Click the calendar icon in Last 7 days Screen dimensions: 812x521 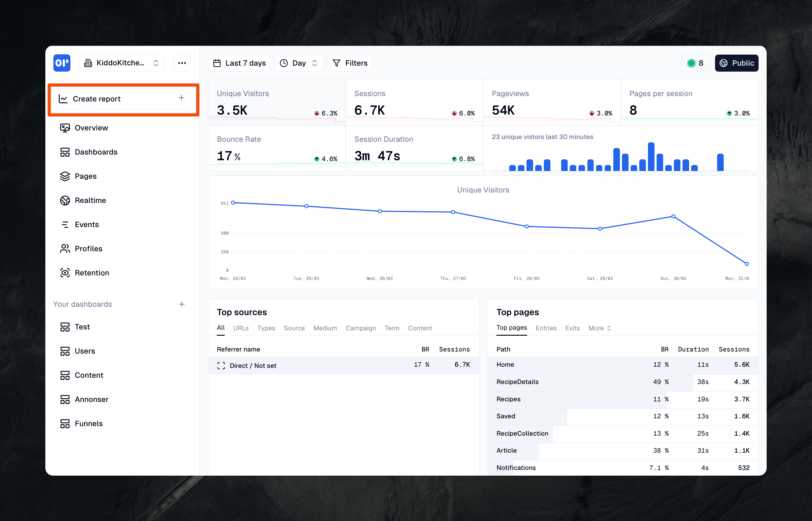(217, 63)
